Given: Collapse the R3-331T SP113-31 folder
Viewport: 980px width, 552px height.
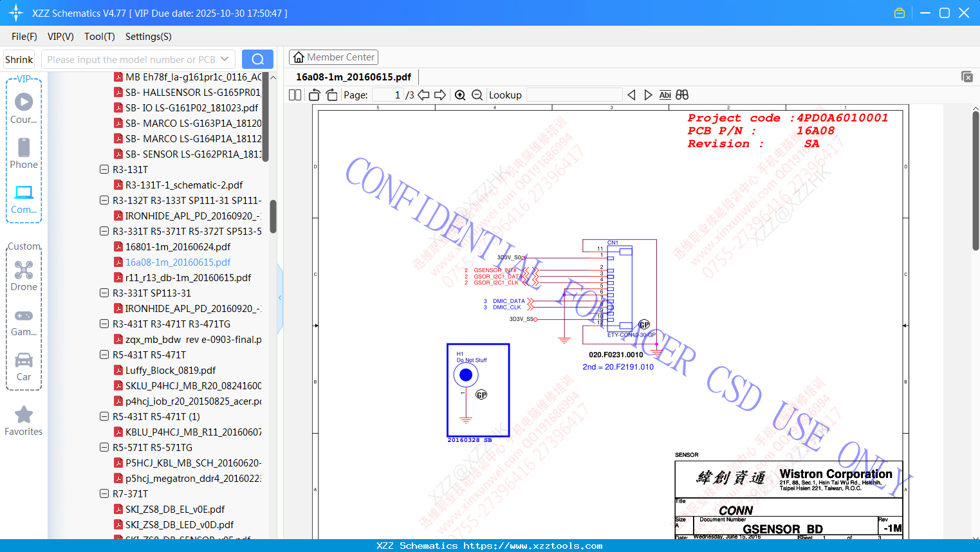Looking at the screenshot, I should 104,293.
